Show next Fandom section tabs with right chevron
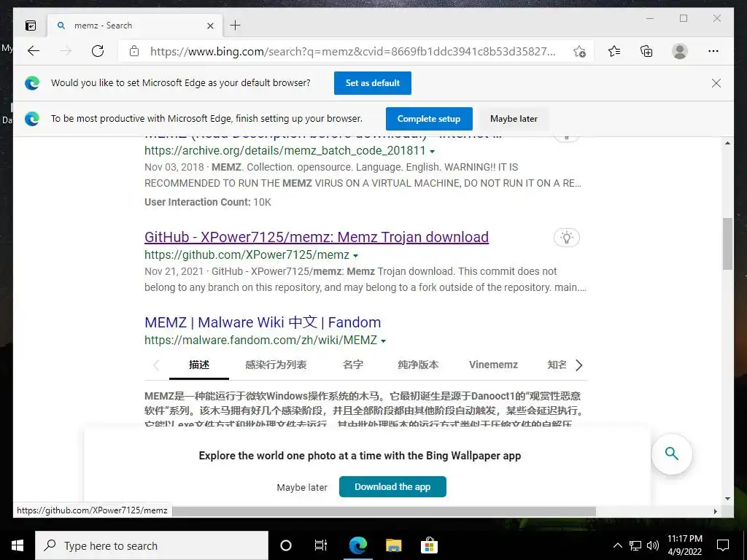 [578, 365]
